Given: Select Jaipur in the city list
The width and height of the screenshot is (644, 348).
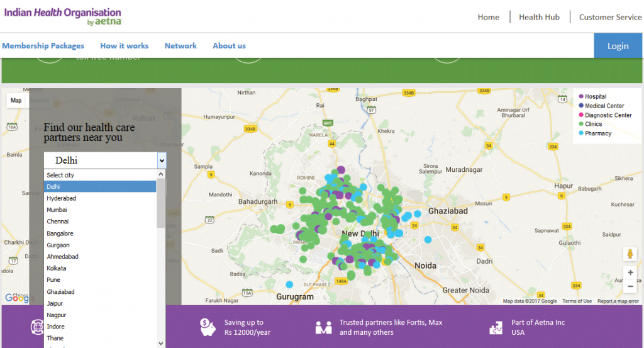Looking at the screenshot, I should tap(100, 303).
